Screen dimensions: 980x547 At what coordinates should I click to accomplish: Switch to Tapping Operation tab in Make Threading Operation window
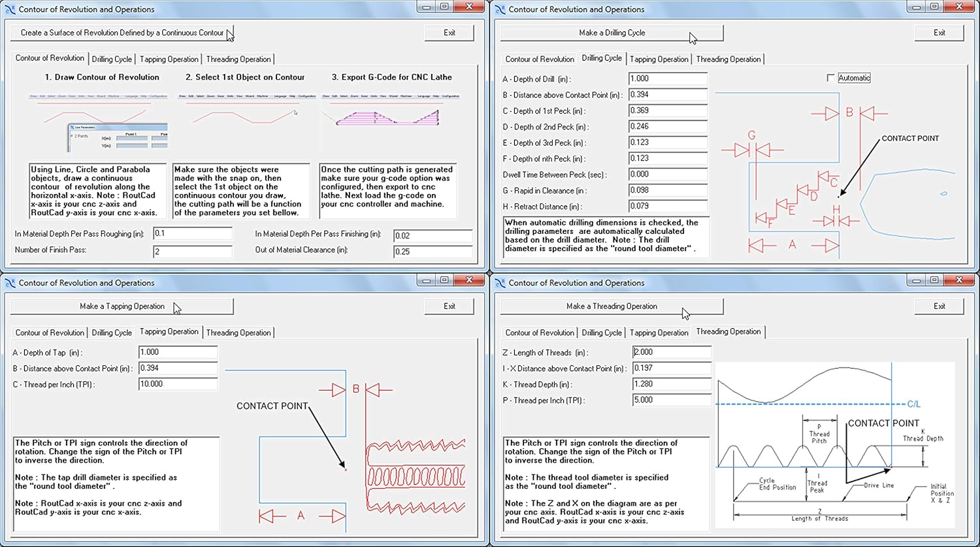point(659,333)
